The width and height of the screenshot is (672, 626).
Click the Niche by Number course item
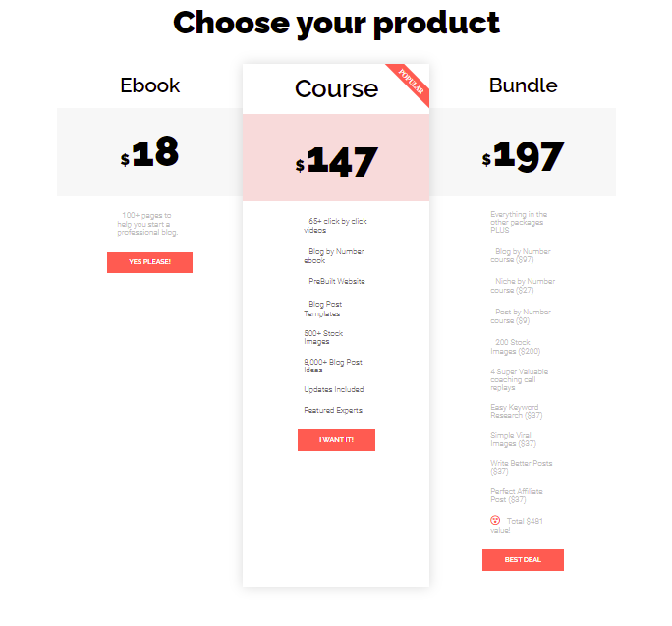523,286
